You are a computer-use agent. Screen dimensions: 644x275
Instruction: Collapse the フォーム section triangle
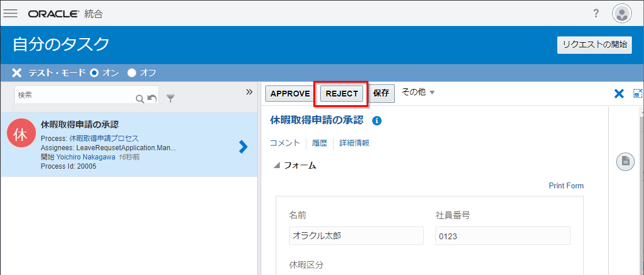click(x=277, y=165)
